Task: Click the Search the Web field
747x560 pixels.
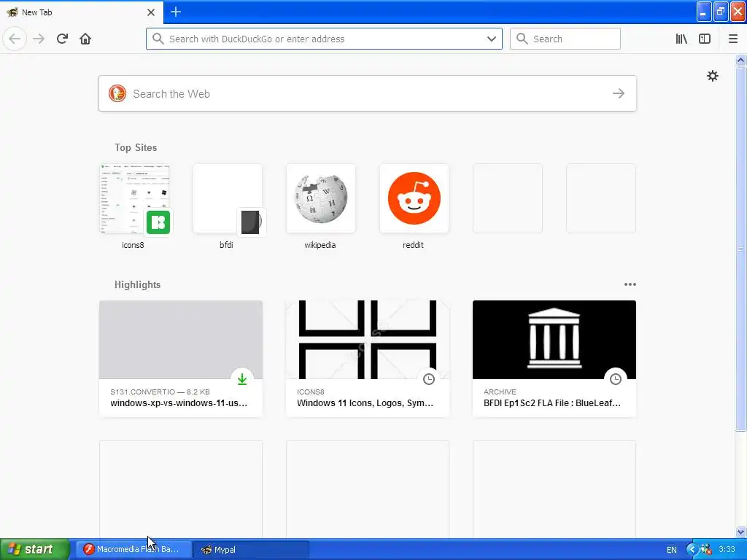Action: point(368,93)
